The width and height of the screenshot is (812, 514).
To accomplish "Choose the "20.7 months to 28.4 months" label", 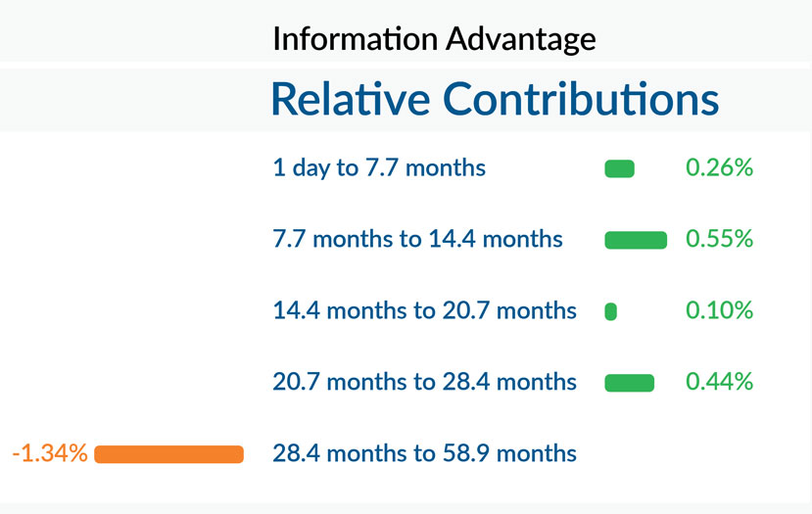I will (x=424, y=382).
